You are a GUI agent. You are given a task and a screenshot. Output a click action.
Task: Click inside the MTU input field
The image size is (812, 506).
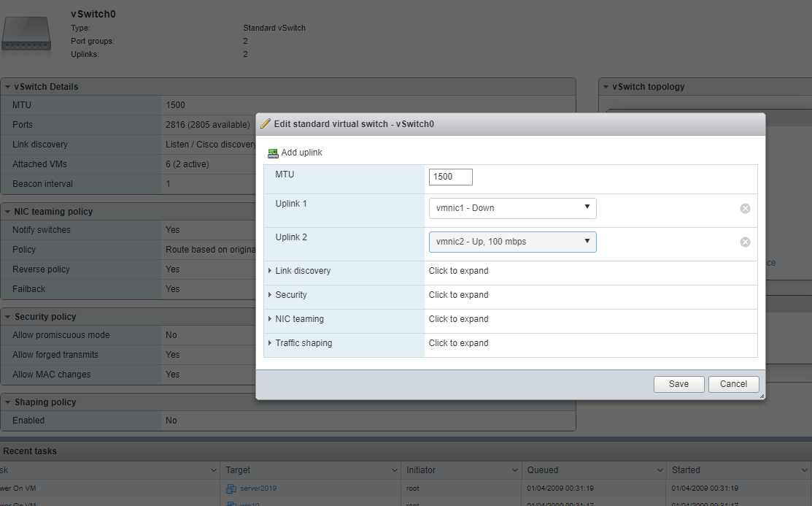point(449,177)
